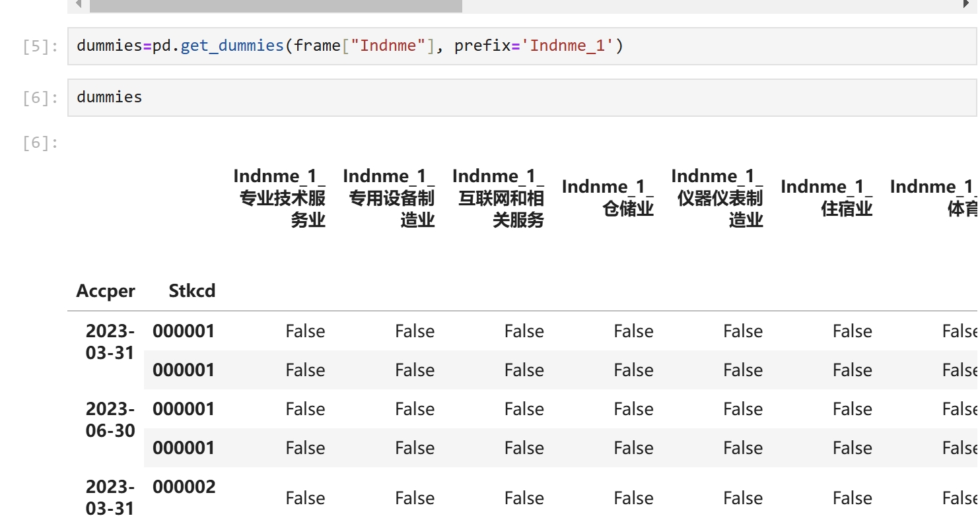Click the left arrow of the horizontal scrollbar
The image size is (980, 524).
coord(79,5)
